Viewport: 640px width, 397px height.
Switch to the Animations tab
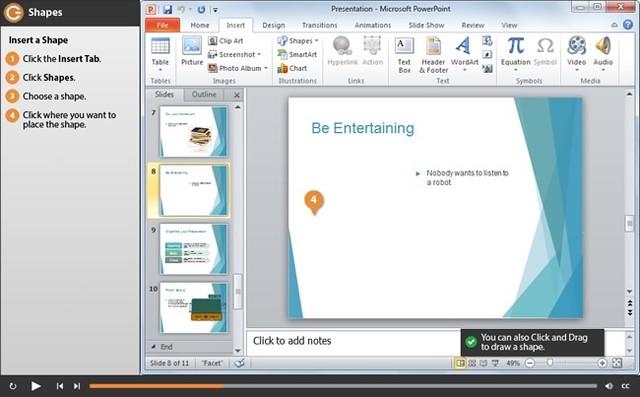[x=373, y=25]
